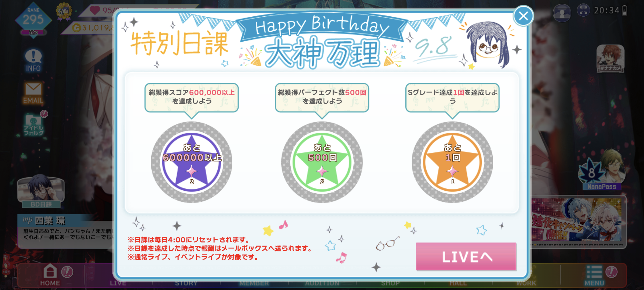Open the profile photo icon near clock
Screen dimensions: 644x290
point(562,12)
